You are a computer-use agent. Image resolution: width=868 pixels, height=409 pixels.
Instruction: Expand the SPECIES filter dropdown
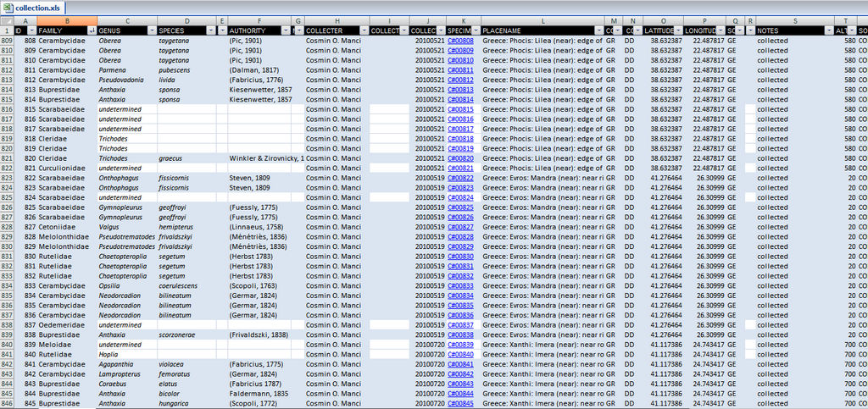click(x=212, y=30)
